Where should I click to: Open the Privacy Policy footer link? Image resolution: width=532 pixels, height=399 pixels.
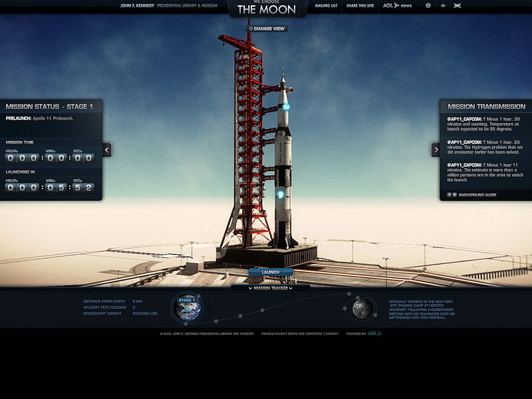pyautogui.click(x=273, y=333)
